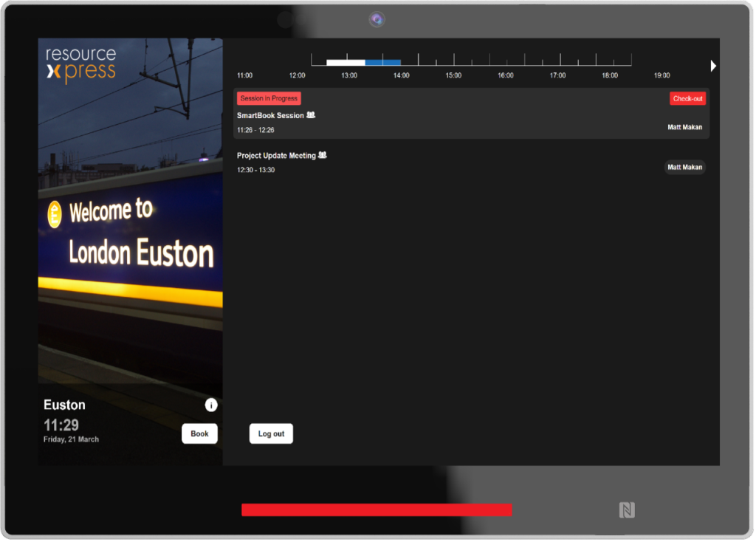Viewport: 756px width, 542px height.
Task: Click the round Euston emblem on the sign
Action: (54, 214)
